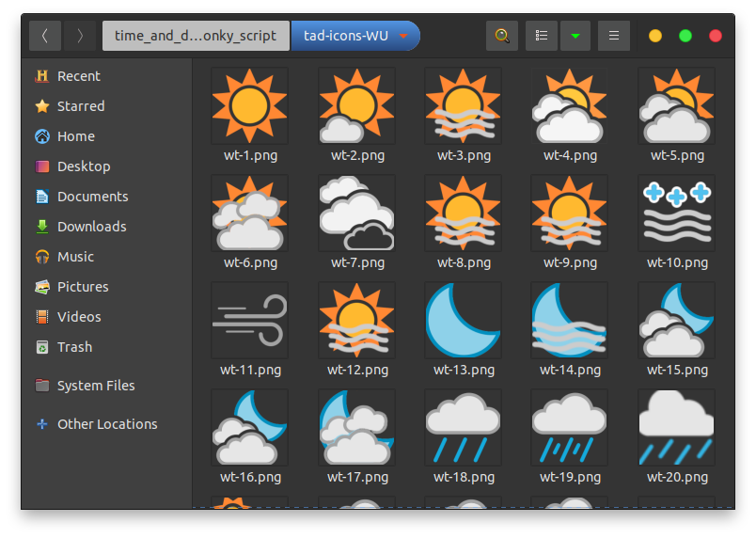Select the wt-12.png thumbnail
The width and height of the screenshot is (756, 538).
click(356, 321)
